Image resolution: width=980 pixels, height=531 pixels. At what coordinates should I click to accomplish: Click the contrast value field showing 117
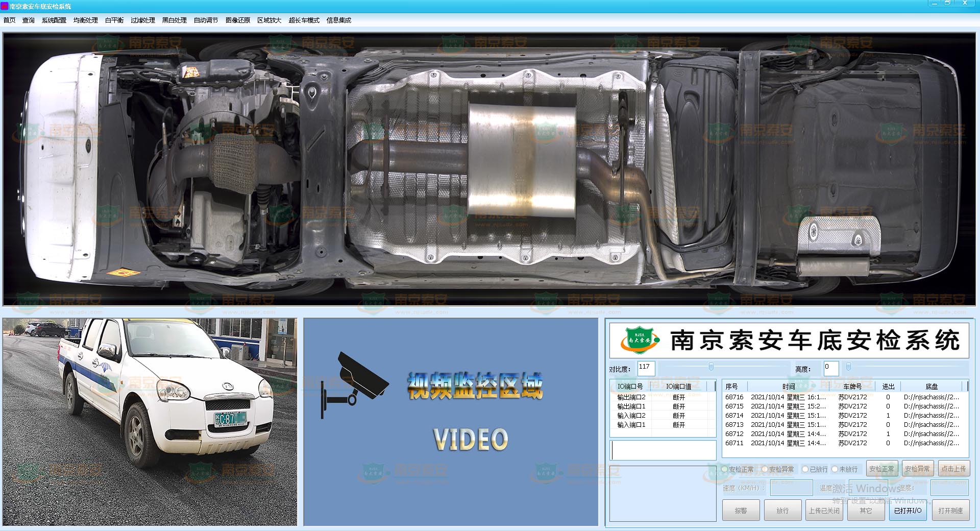click(646, 368)
